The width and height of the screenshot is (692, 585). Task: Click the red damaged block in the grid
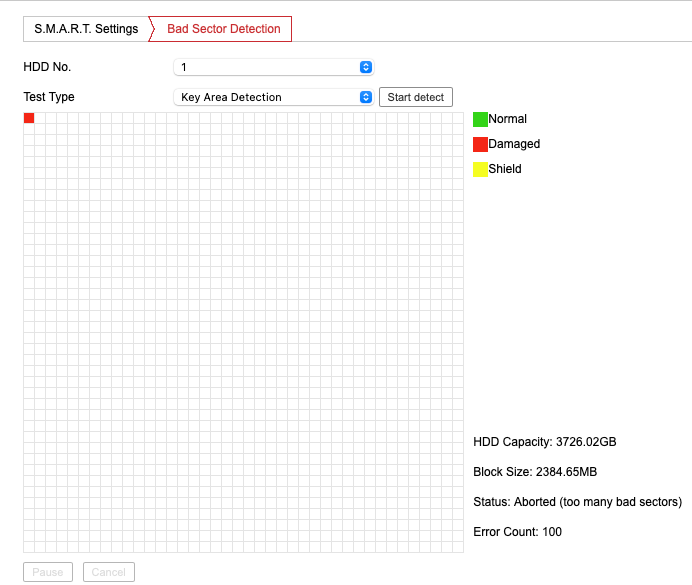click(x=29, y=118)
